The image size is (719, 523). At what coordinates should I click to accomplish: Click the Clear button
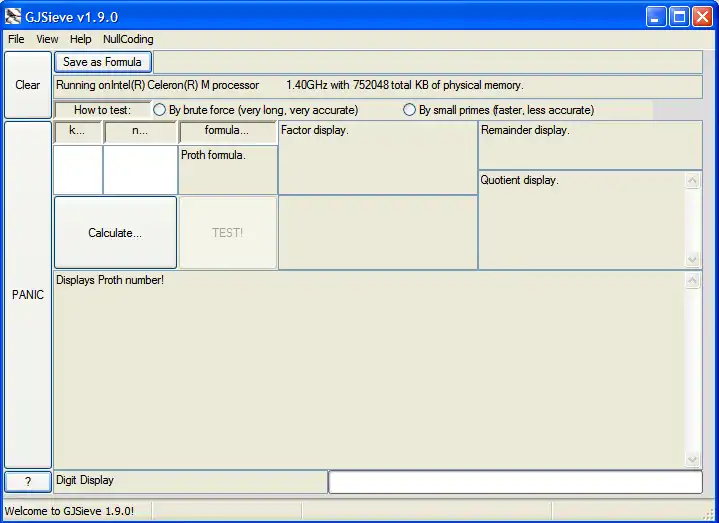click(x=28, y=85)
